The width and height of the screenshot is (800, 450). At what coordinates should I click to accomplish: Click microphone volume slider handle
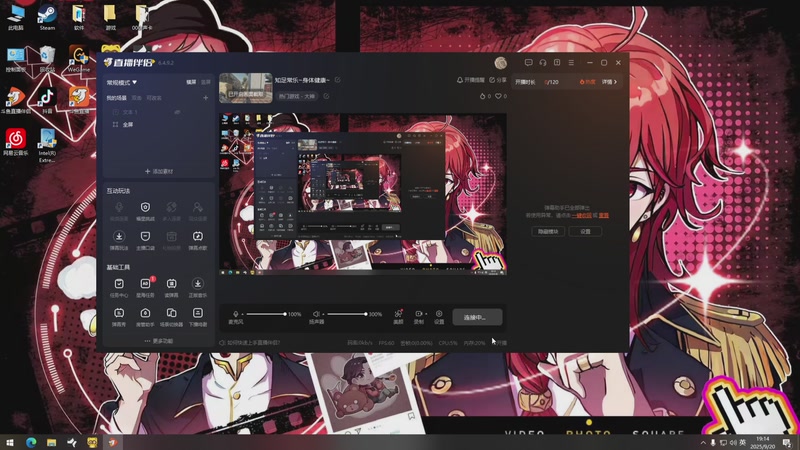coord(285,314)
